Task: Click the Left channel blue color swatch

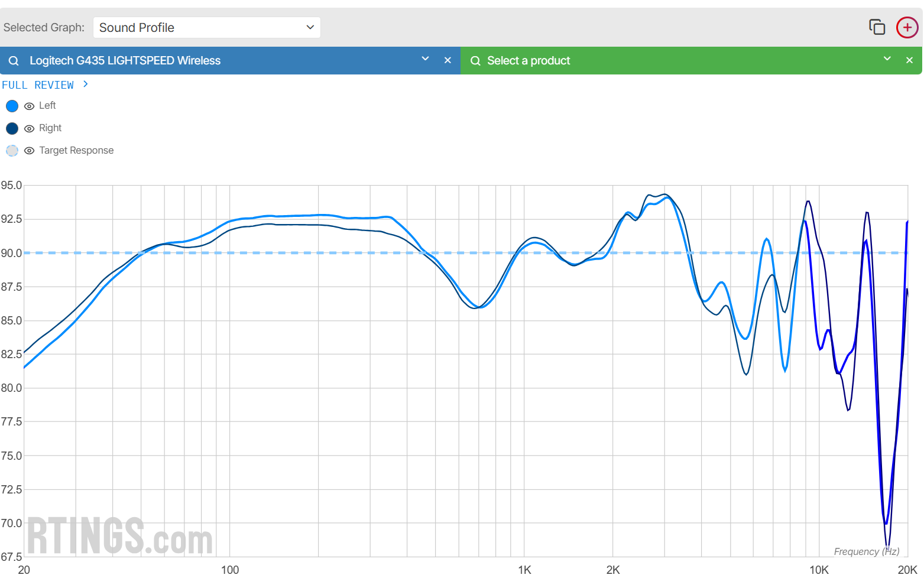Action: click(x=12, y=106)
